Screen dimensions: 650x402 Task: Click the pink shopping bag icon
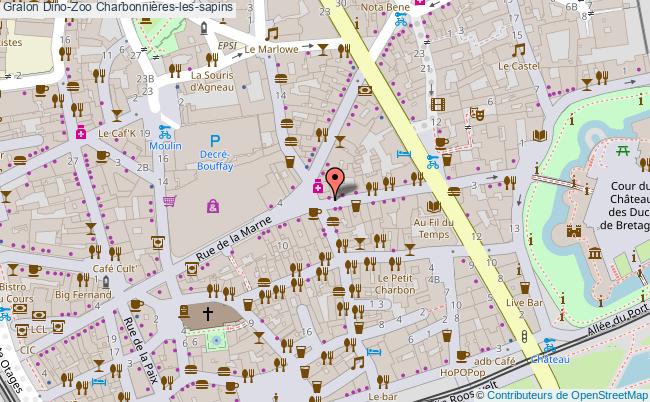212,207
